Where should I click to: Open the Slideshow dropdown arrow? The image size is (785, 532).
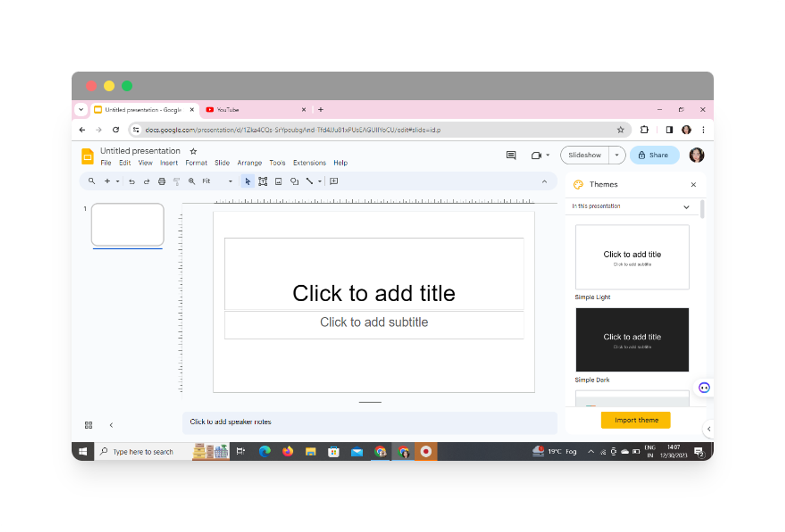click(617, 154)
